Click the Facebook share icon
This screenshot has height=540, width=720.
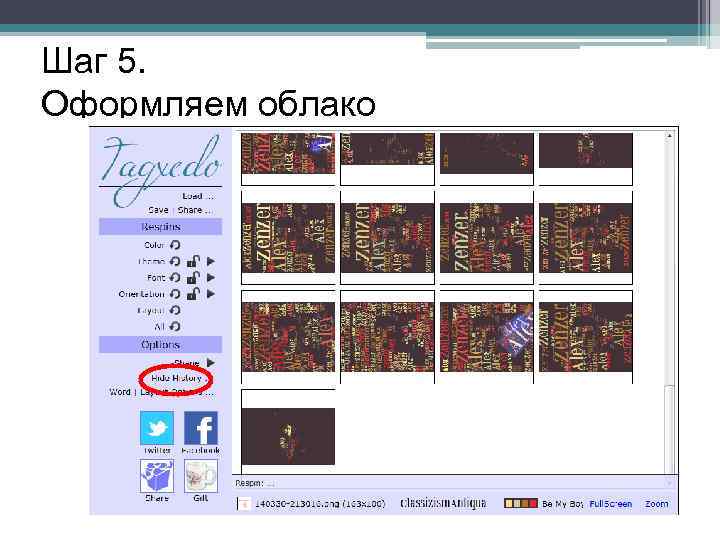pos(201,428)
